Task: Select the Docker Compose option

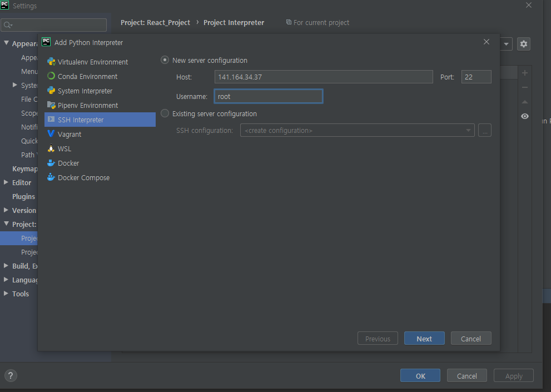Action: tap(100, 177)
